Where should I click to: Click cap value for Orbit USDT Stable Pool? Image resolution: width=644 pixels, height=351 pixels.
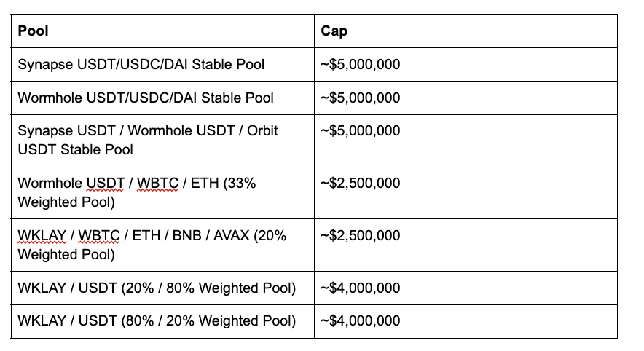pos(360,130)
